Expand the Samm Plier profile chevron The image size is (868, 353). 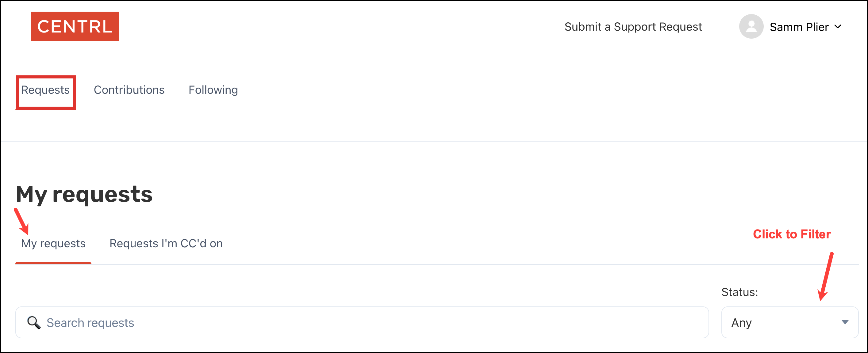click(x=838, y=26)
